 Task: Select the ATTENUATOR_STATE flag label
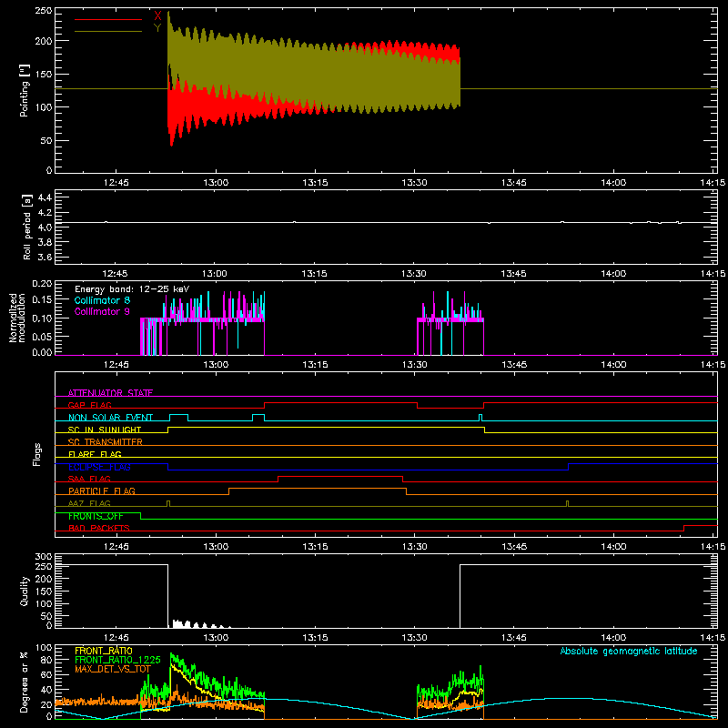tap(110, 393)
